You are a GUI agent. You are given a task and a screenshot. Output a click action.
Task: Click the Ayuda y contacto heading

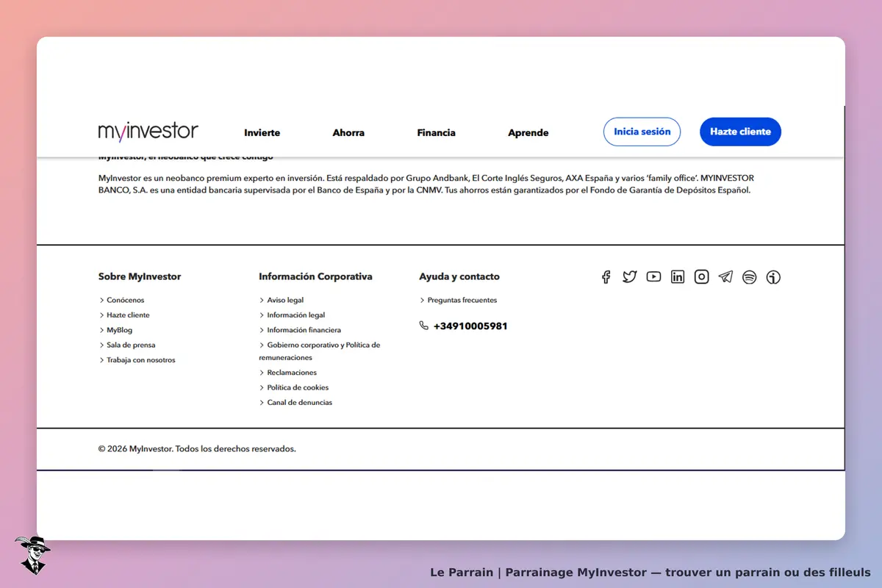459,276
